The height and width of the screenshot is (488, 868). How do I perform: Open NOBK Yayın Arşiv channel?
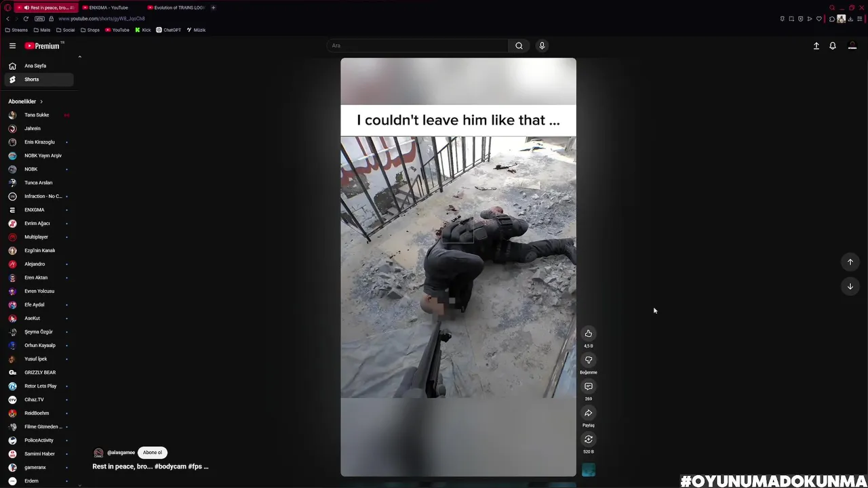[39, 156]
